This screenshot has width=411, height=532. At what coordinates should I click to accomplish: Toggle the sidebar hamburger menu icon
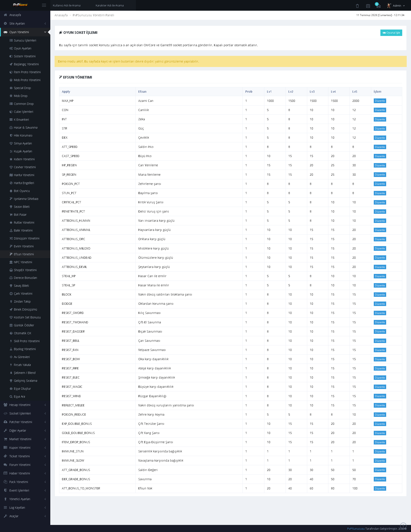click(x=44, y=5)
